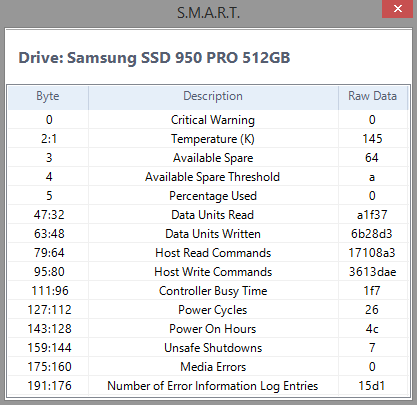417x405 pixels.
Task: Click Available Spare Threshold raw value a
Action: click(372, 177)
